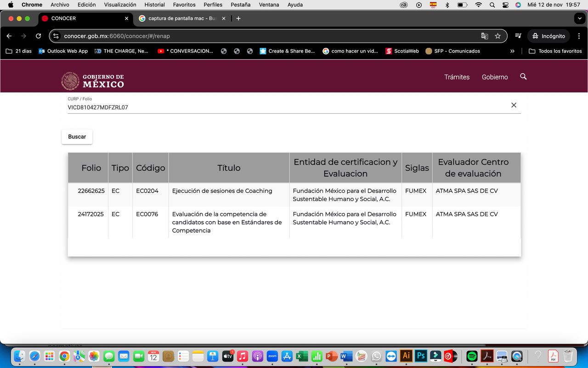Clear the CURP / Folio field with X
Viewport: 588px width, 368px height.
[x=514, y=105]
